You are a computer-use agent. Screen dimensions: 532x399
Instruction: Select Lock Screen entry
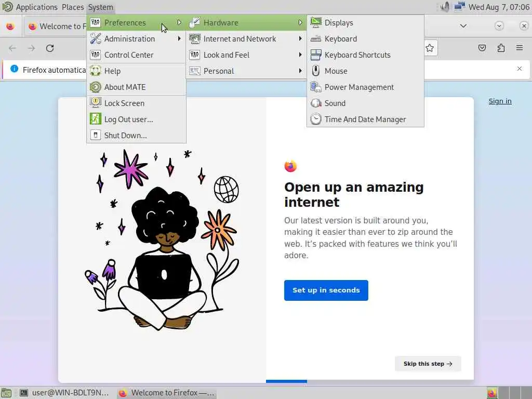tap(137, 103)
